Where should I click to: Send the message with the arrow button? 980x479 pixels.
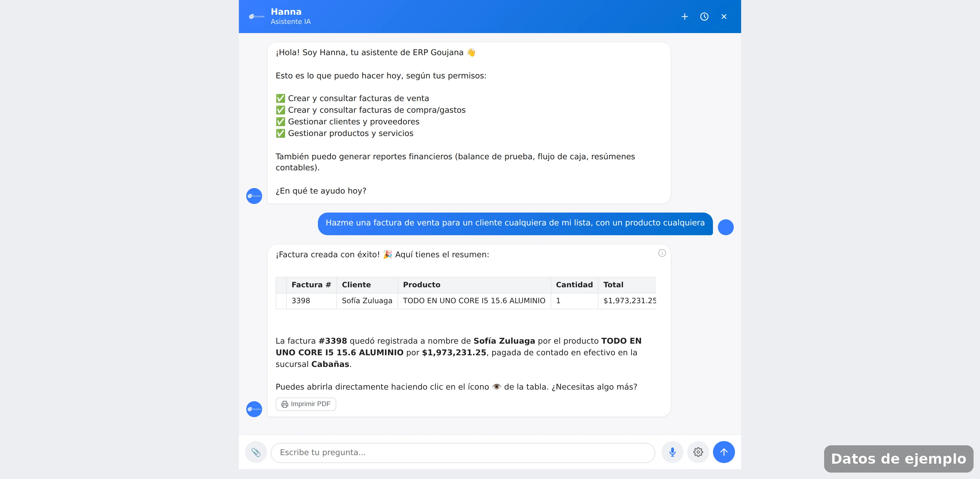724,452
